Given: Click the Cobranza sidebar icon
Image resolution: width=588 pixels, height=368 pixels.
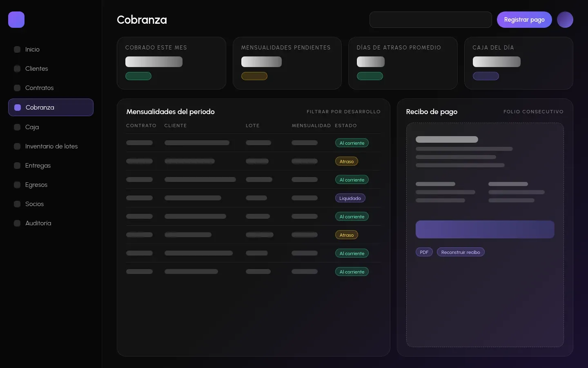Looking at the screenshot, I should (x=18, y=108).
